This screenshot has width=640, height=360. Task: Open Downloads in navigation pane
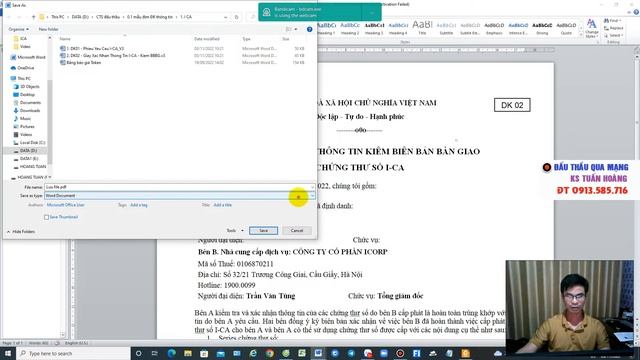click(30, 111)
